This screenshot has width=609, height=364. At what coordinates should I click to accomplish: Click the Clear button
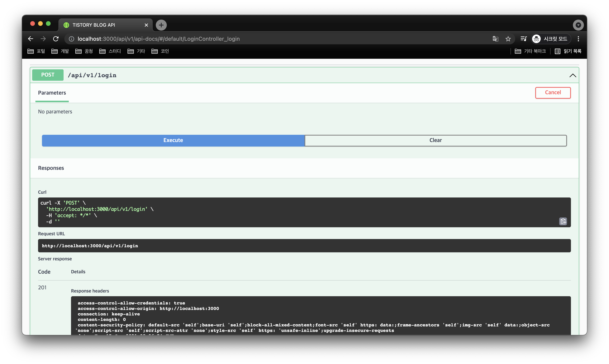[x=435, y=140]
